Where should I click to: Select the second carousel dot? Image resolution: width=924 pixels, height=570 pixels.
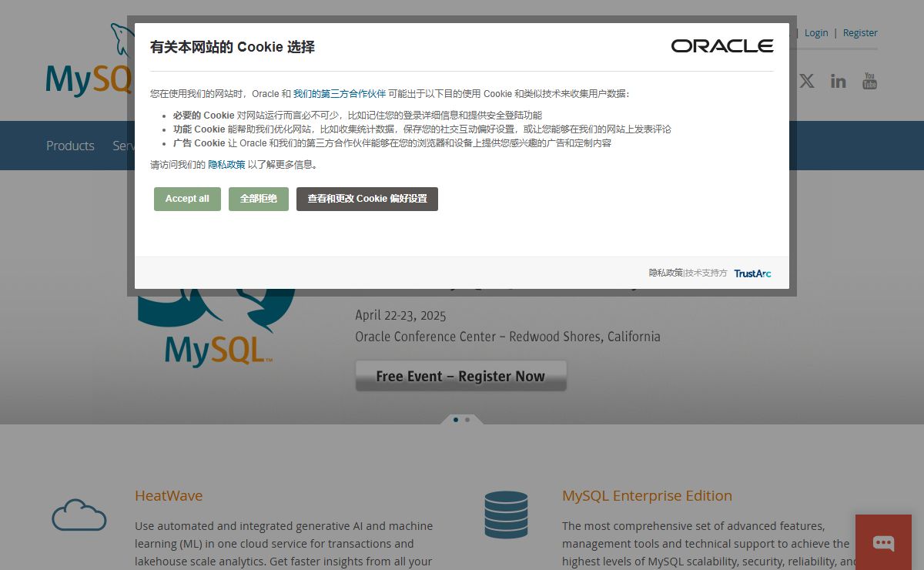pos(467,420)
